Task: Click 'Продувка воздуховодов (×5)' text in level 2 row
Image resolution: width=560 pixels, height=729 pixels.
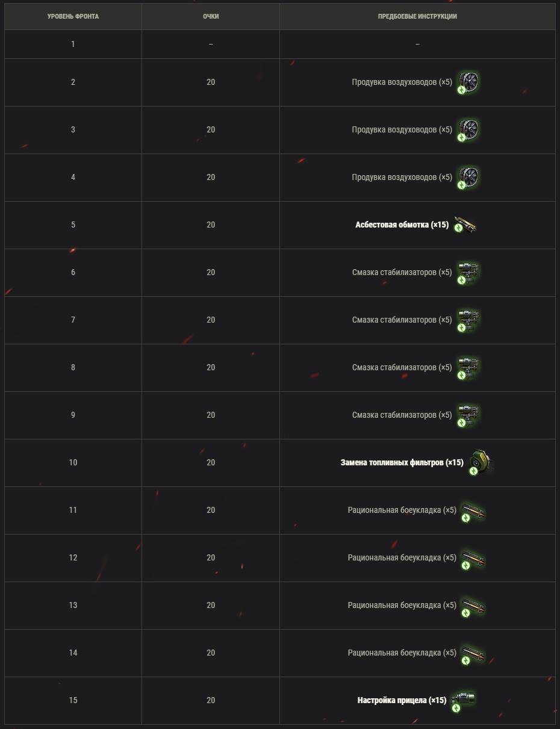Action: point(402,82)
